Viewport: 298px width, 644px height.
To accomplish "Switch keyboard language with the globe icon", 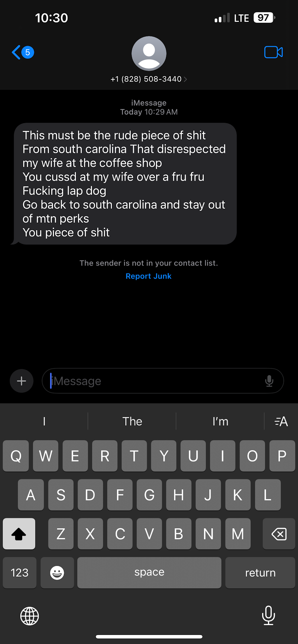I will click(x=30, y=616).
